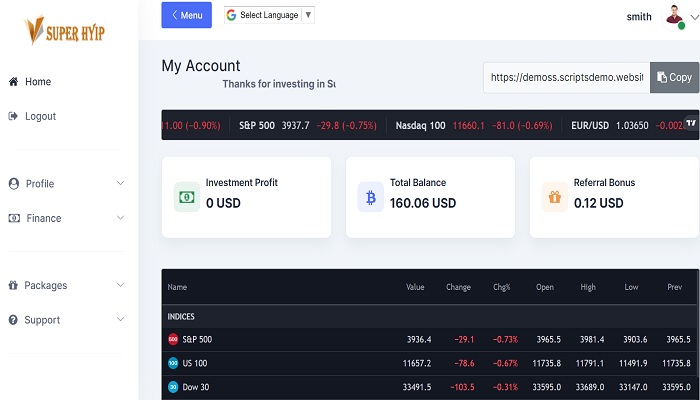Click the Low column header
The height and width of the screenshot is (400, 700).
(x=631, y=287)
